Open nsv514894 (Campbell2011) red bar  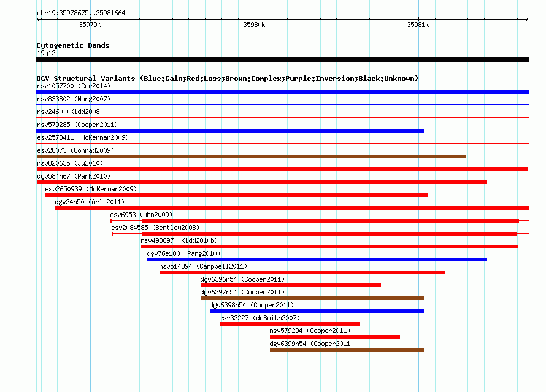point(302,272)
